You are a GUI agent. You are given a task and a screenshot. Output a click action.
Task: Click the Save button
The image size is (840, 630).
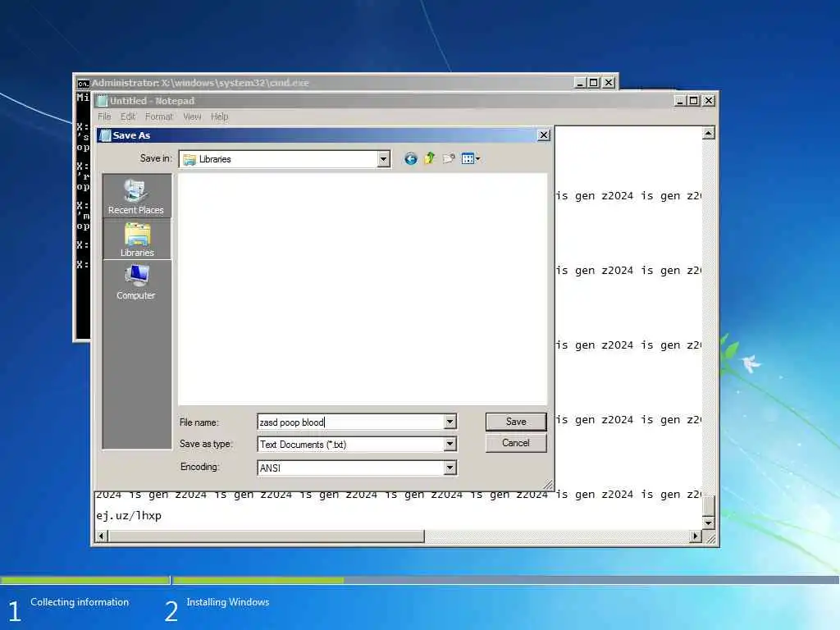516,422
